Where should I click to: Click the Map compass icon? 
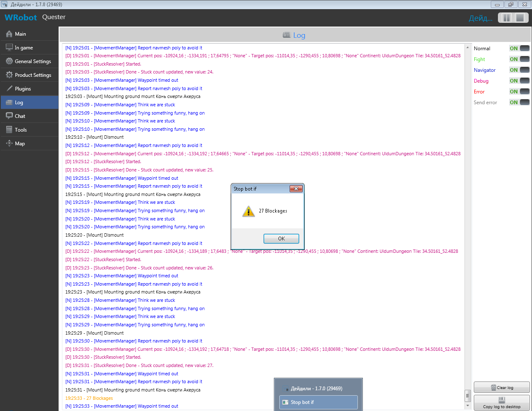[x=9, y=143]
